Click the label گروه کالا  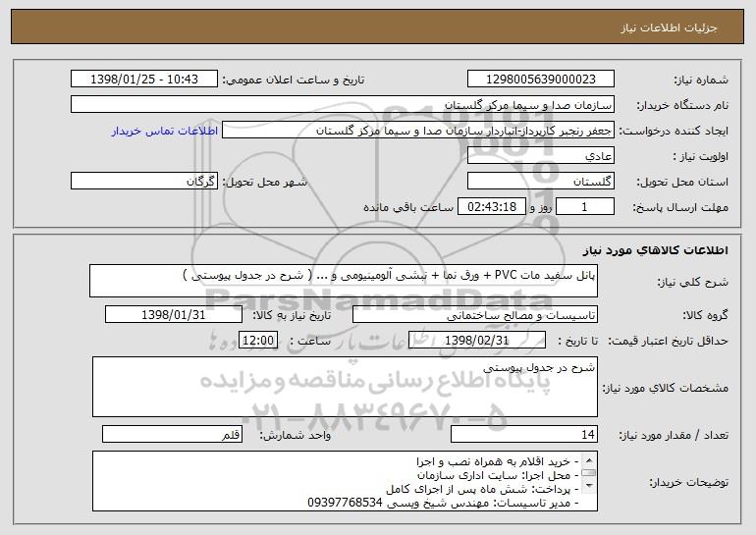[706, 315]
